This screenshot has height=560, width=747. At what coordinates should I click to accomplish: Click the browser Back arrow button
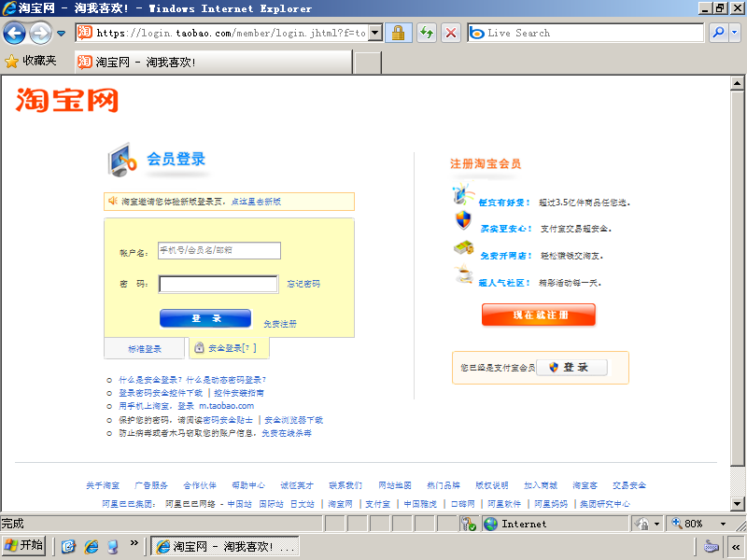coord(14,34)
